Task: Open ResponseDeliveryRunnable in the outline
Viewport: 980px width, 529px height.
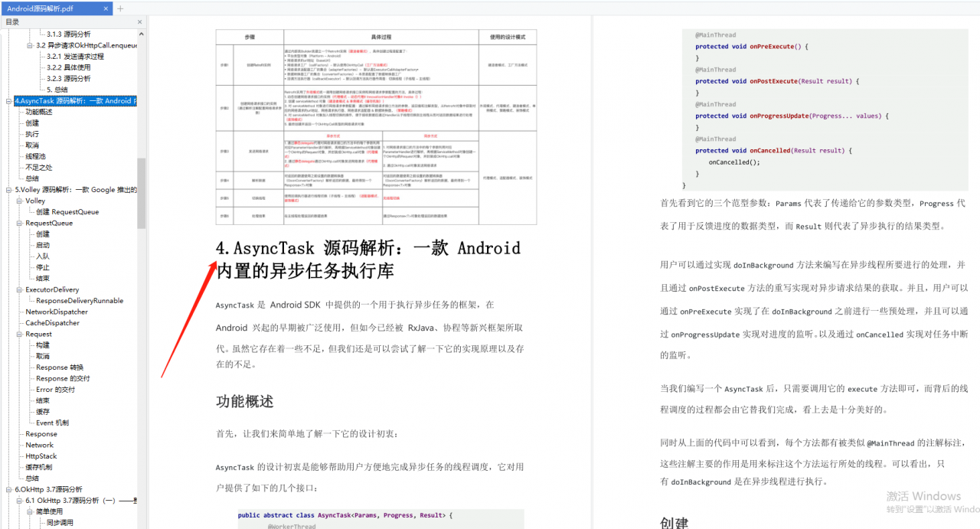Action: 80,301
